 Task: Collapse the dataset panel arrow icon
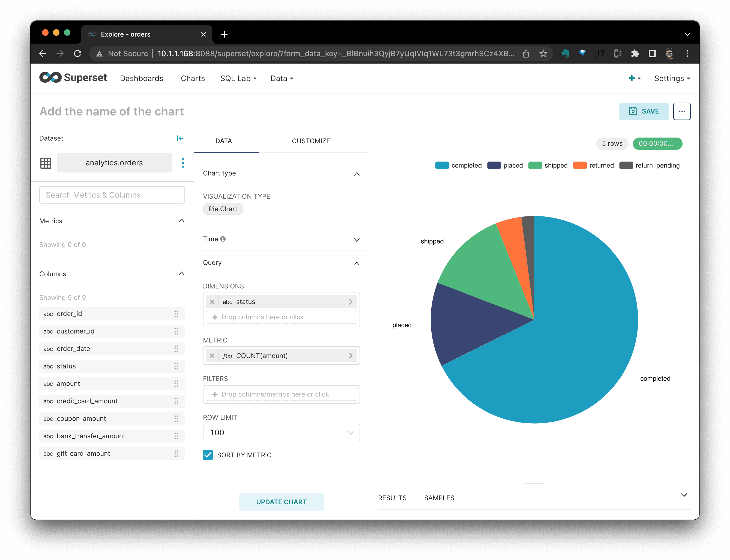tap(180, 138)
